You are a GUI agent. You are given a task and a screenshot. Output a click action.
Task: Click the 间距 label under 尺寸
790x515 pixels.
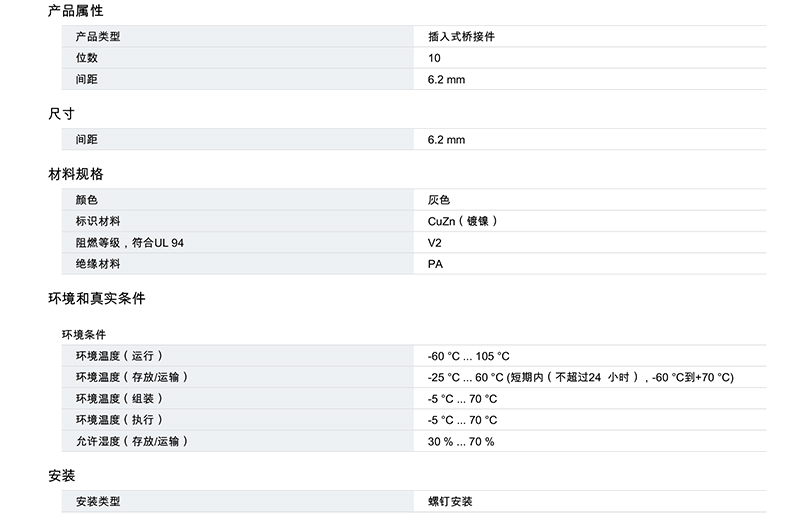click(86, 140)
